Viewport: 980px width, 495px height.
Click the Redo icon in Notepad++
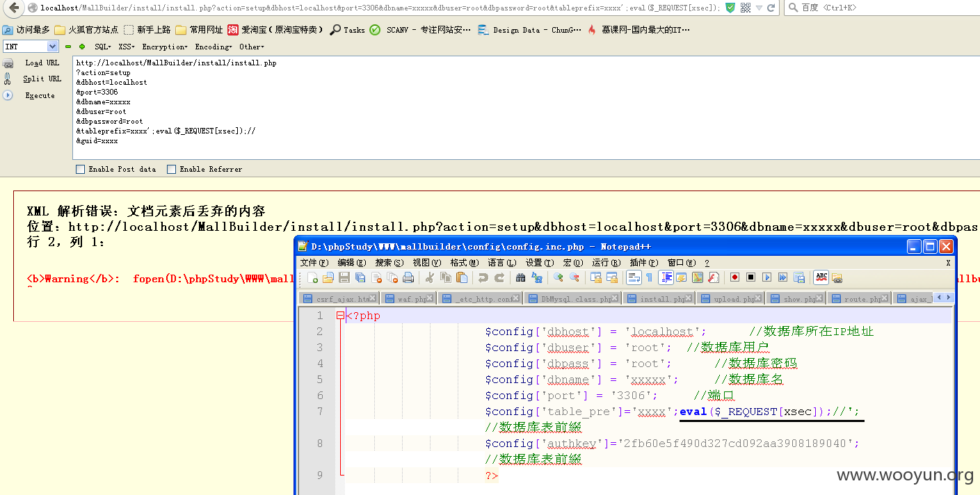[499, 277]
